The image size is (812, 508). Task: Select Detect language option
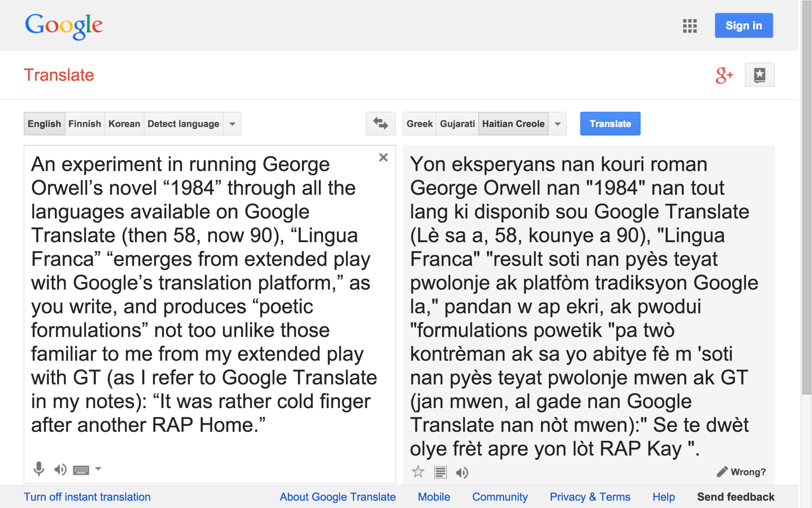click(183, 124)
